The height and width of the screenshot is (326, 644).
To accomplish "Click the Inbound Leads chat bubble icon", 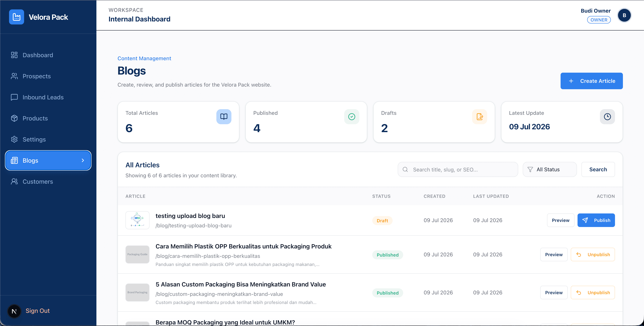I will pos(14,97).
